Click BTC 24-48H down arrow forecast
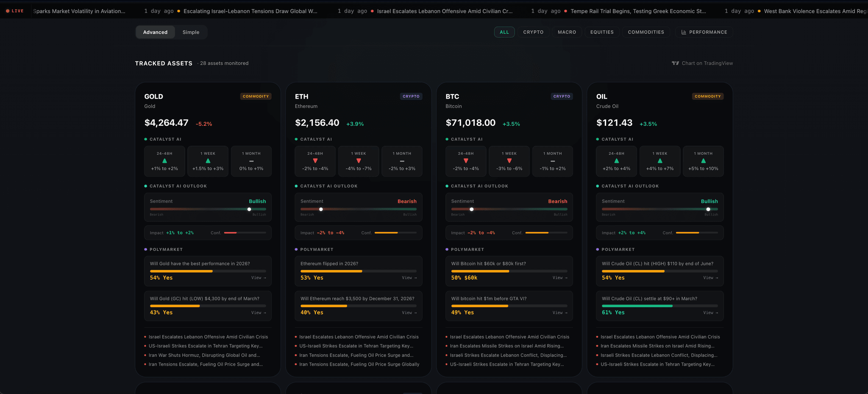The width and height of the screenshot is (868, 394). pyautogui.click(x=466, y=161)
